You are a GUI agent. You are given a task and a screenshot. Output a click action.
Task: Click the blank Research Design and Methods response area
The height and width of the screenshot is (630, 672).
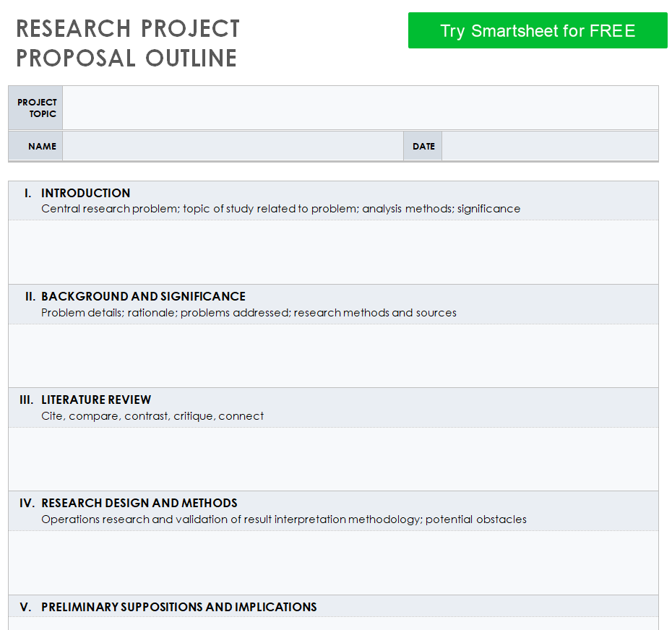coord(333,562)
